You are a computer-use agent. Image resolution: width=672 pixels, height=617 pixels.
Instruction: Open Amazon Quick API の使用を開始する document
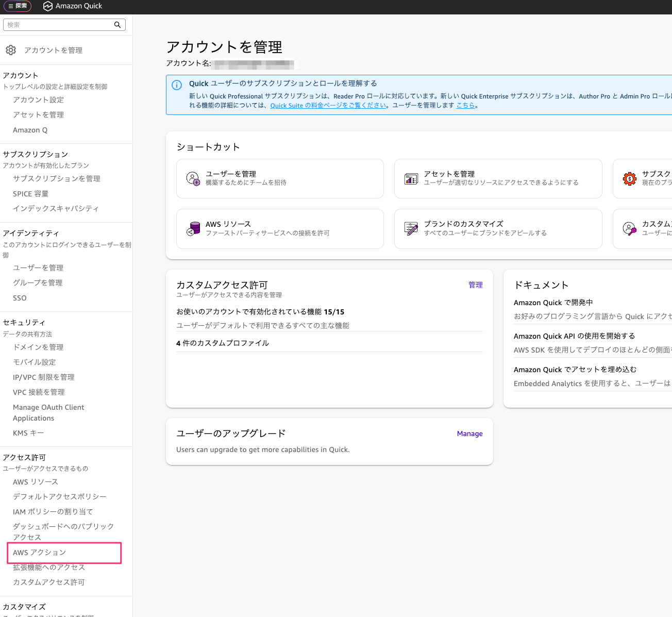(575, 337)
